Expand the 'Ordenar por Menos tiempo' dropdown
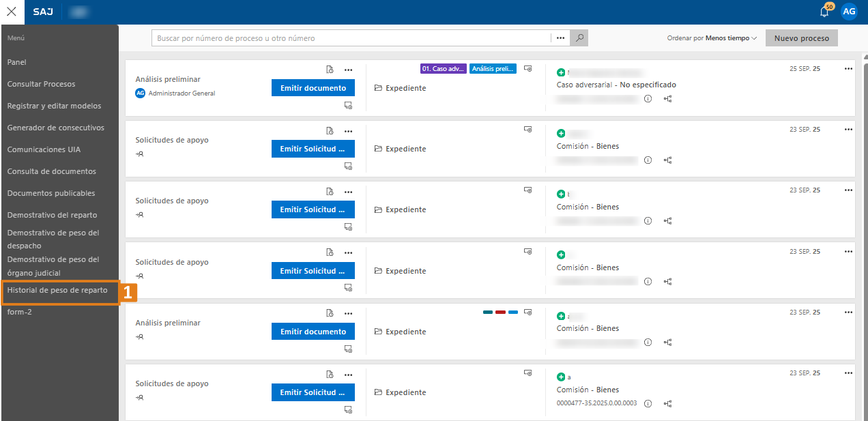This screenshot has width=868, height=421. (712, 38)
